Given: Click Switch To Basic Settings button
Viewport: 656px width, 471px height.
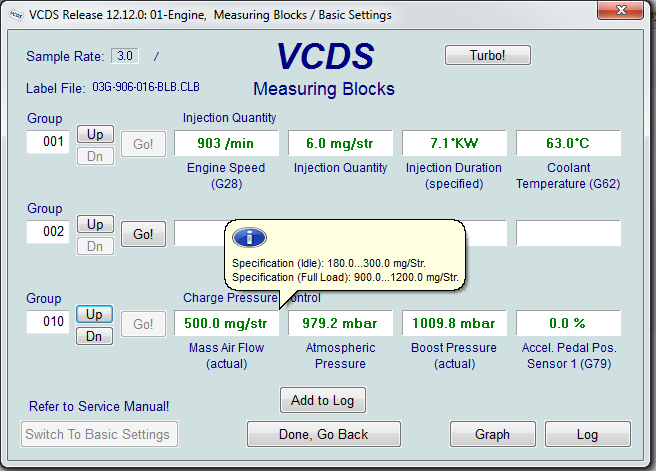Looking at the screenshot, I should coord(100,434).
